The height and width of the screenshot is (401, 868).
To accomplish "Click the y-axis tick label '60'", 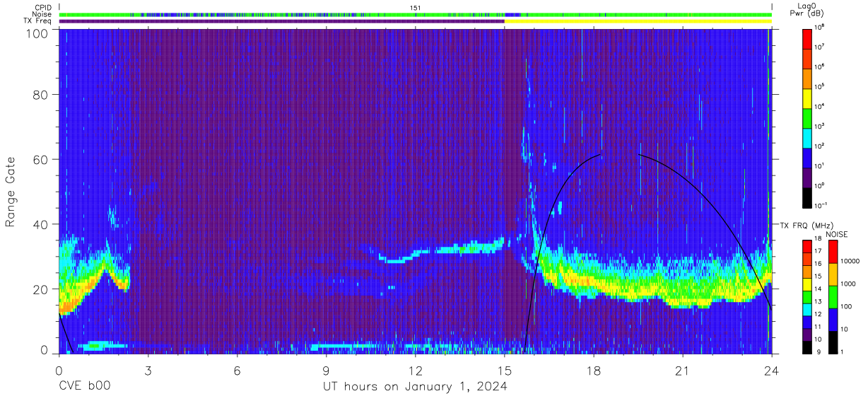I will (x=40, y=159).
